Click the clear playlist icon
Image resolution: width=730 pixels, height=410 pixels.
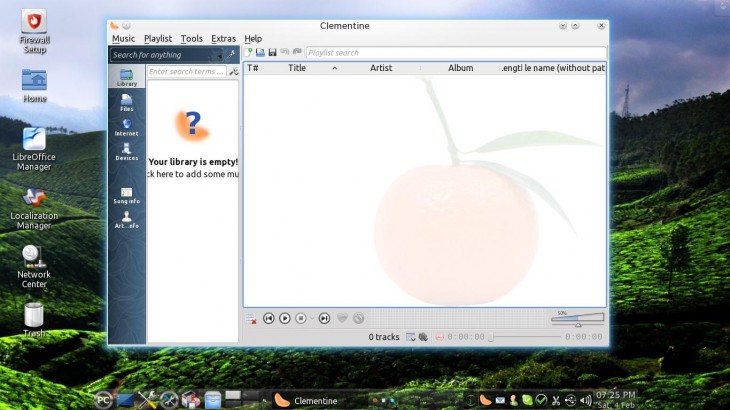(x=251, y=319)
